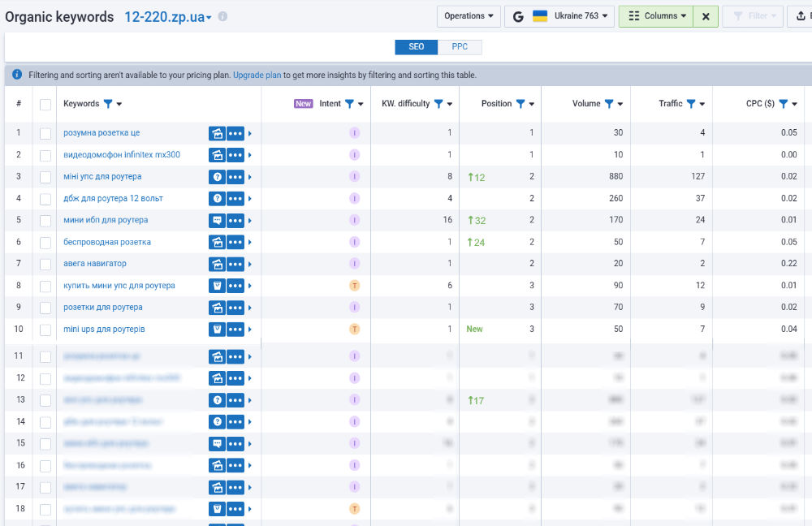Image resolution: width=812 pixels, height=526 pixels.
Task: Click more-options dots for 'видеодомофон infinitex mx300'
Action: [x=235, y=155]
